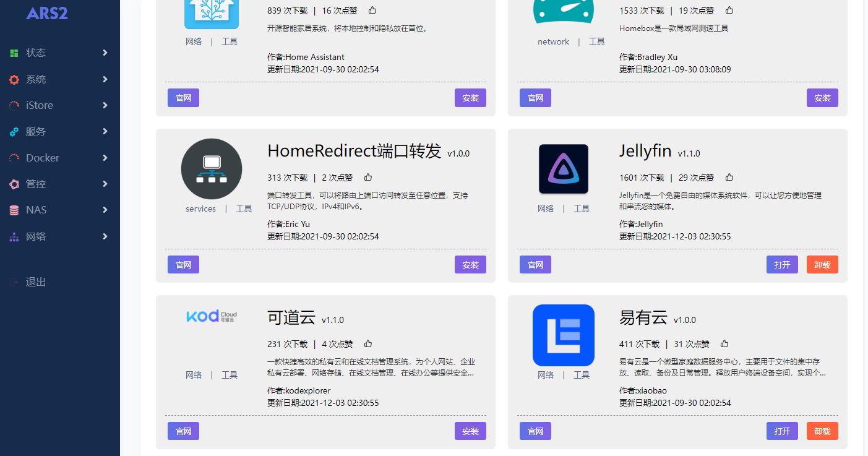Screen dimensions: 868x456
Task: Click the HomeRedirect端口转发 title
Action: point(355,151)
